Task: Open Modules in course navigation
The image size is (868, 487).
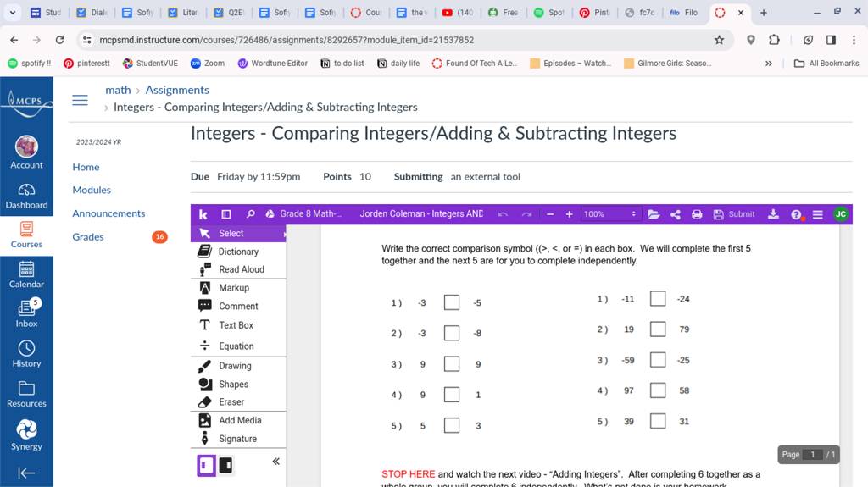Action: click(92, 190)
